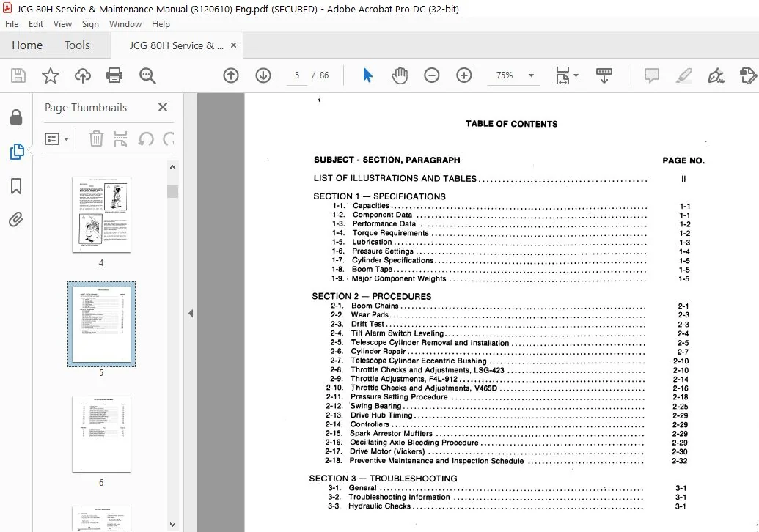The image size is (759, 532).
Task: Click 'SECTION 1 — SPECIFICATIONS' heading
Action: [379, 196]
